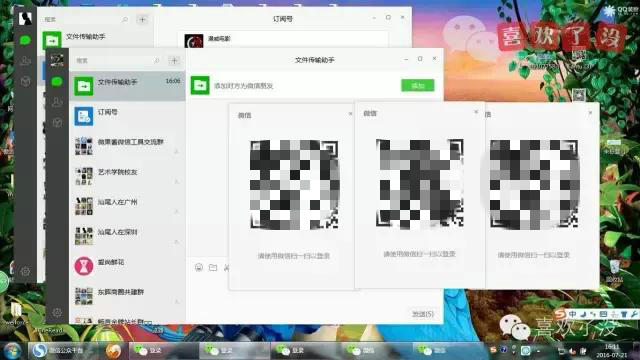Open Contacts icon in front WeChat sidebar

point(57,102)
